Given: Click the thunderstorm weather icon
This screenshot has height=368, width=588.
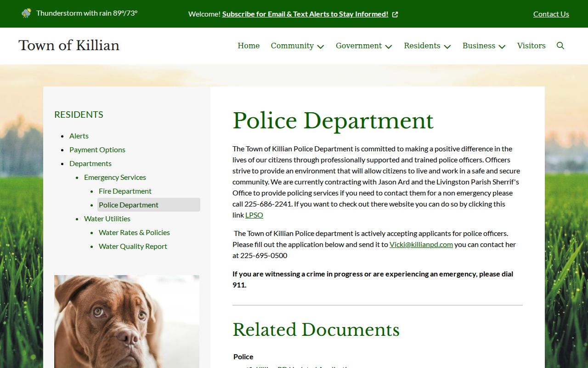Looking at the screenshot, I should tap(26, 13).
